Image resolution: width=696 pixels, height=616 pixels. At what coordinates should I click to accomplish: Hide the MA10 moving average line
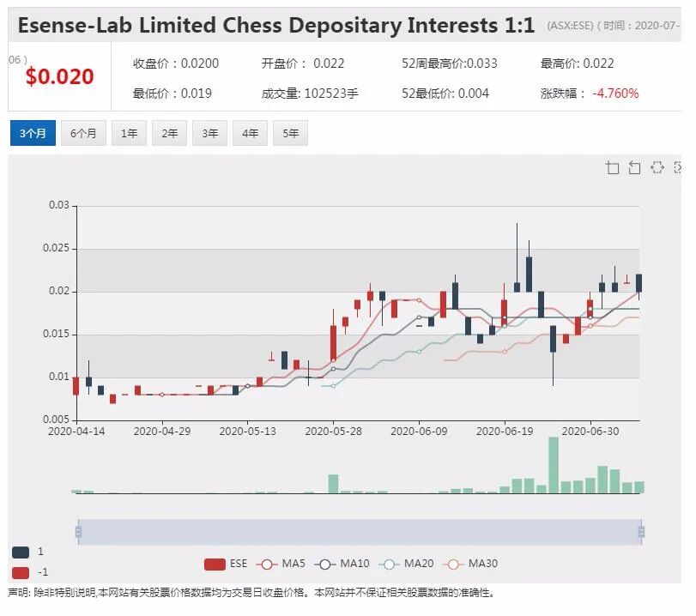click(x=342, y=564)
